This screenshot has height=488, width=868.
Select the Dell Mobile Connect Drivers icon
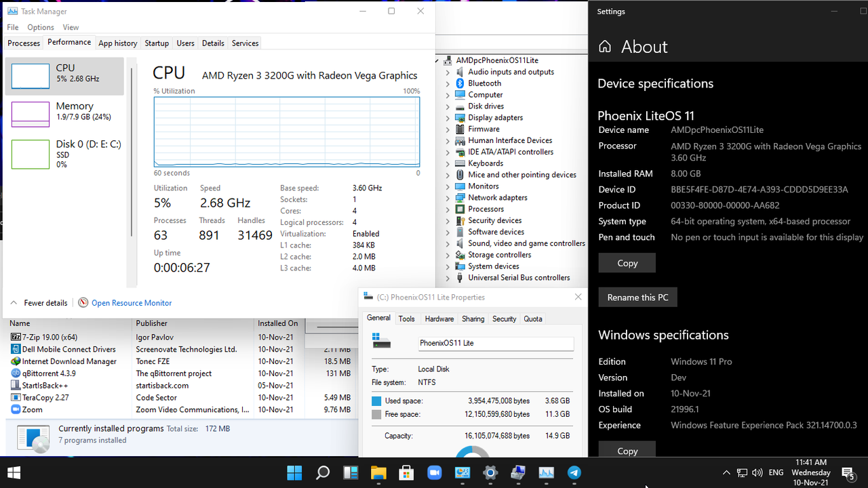tap(16, 349)
